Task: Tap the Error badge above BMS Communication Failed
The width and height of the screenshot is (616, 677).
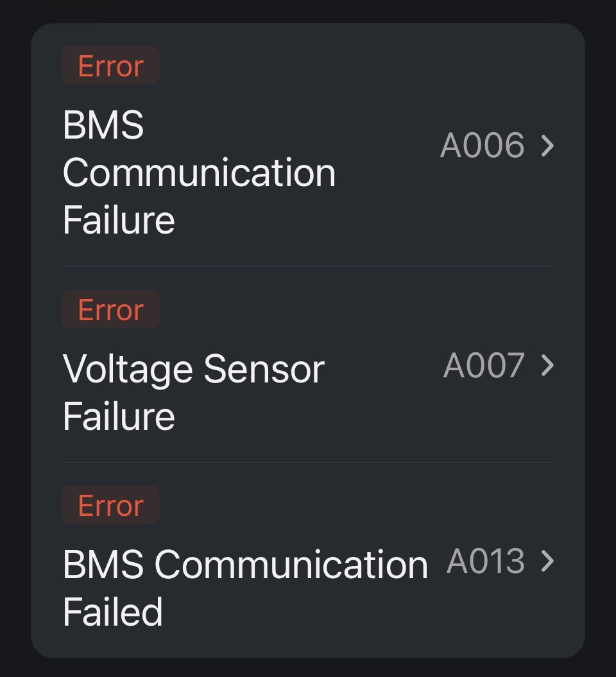Action: pos(110,506)
